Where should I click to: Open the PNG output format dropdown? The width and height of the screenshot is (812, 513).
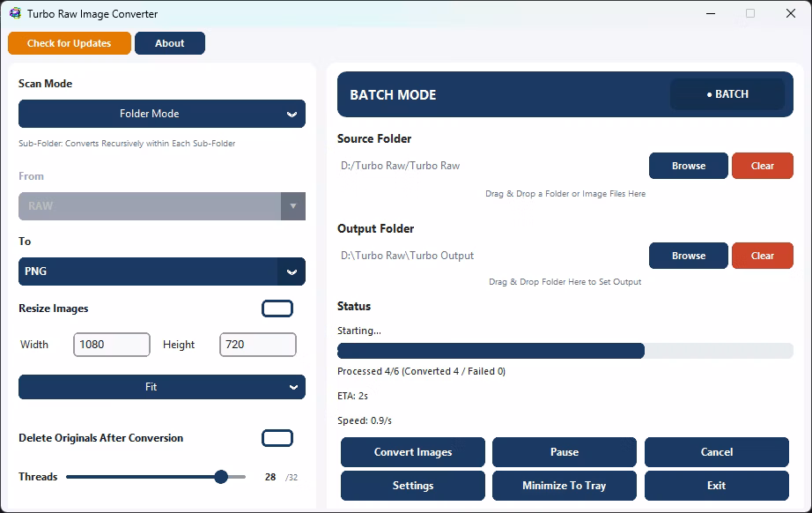[162, 271]
